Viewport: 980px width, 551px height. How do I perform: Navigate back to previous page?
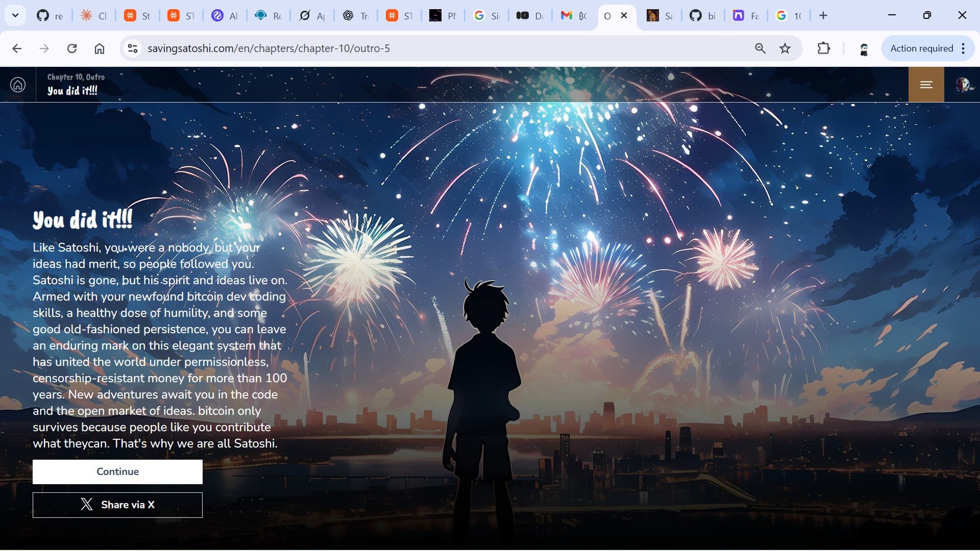[17, 48]
